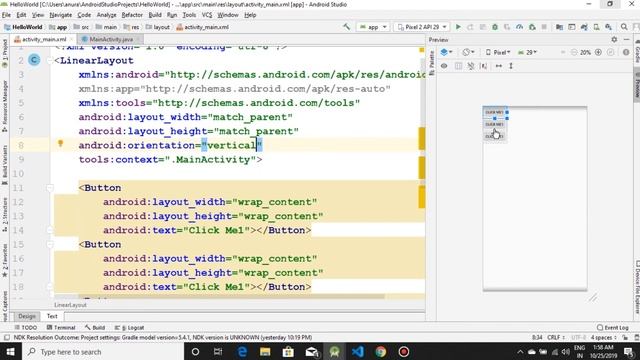The width and height of the screenshot is (640, 360).
Task: Switch to the Design tab
Action: click(27, 316)
